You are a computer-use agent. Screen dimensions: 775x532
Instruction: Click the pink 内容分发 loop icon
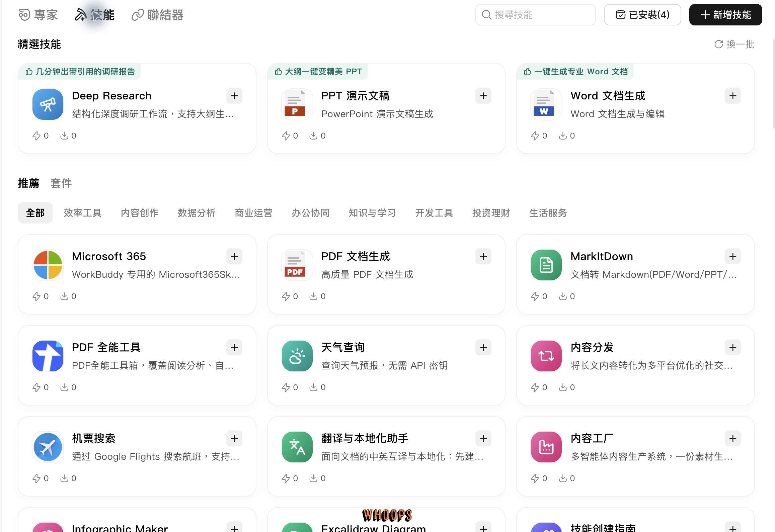pos(546,356)
